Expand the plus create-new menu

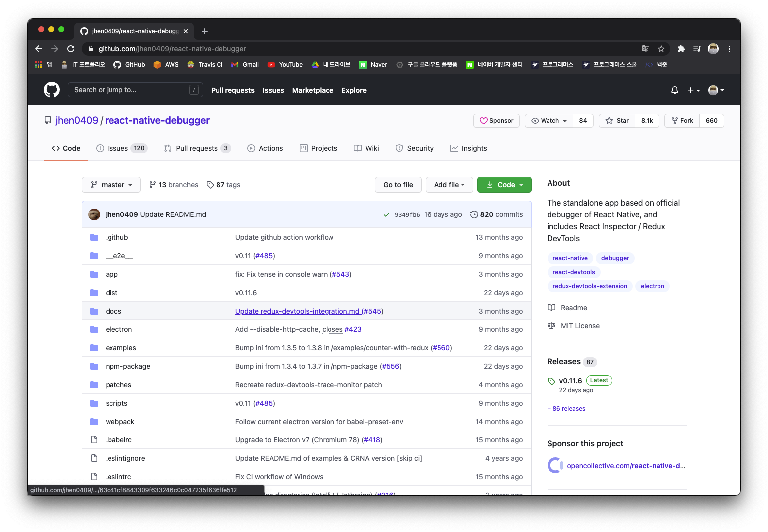click(693, 90)
